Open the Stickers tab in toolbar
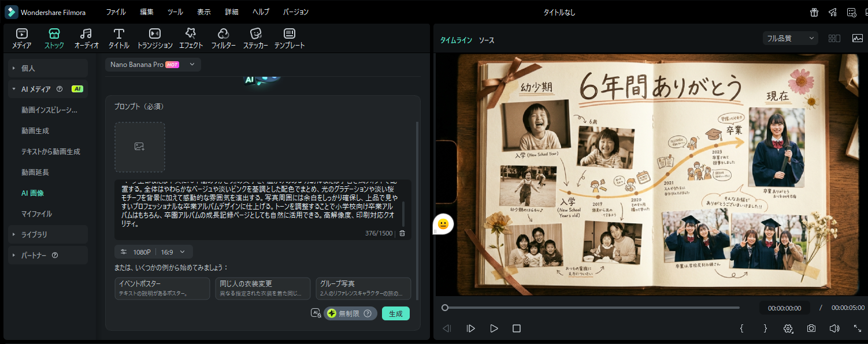The height and width of the screenshot is (344, 868). (x=255, y=38)
